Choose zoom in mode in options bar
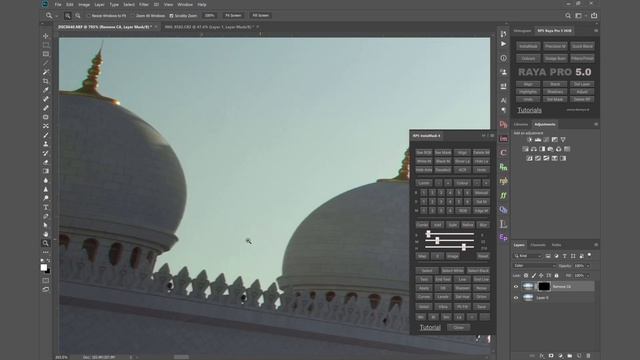 pos(68,16)
